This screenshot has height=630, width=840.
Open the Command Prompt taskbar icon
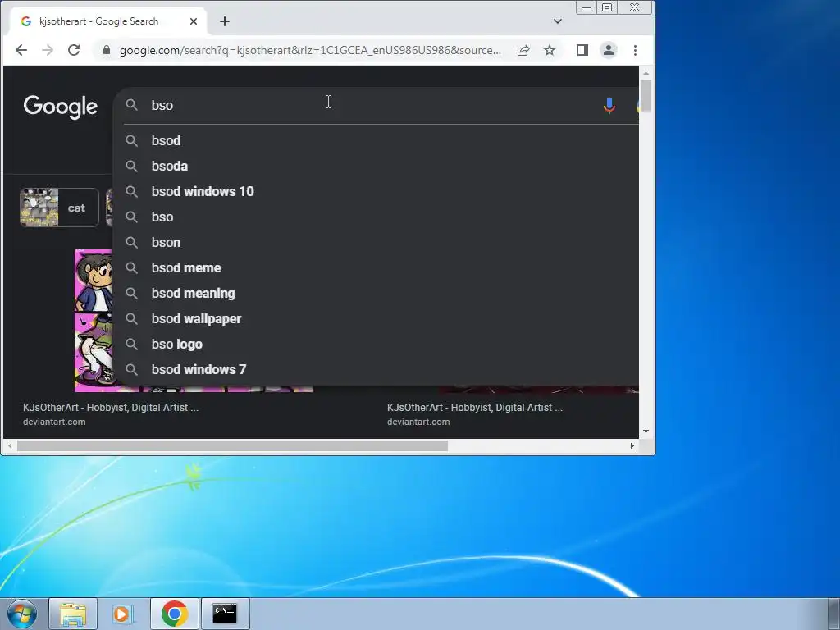point(225,614)
